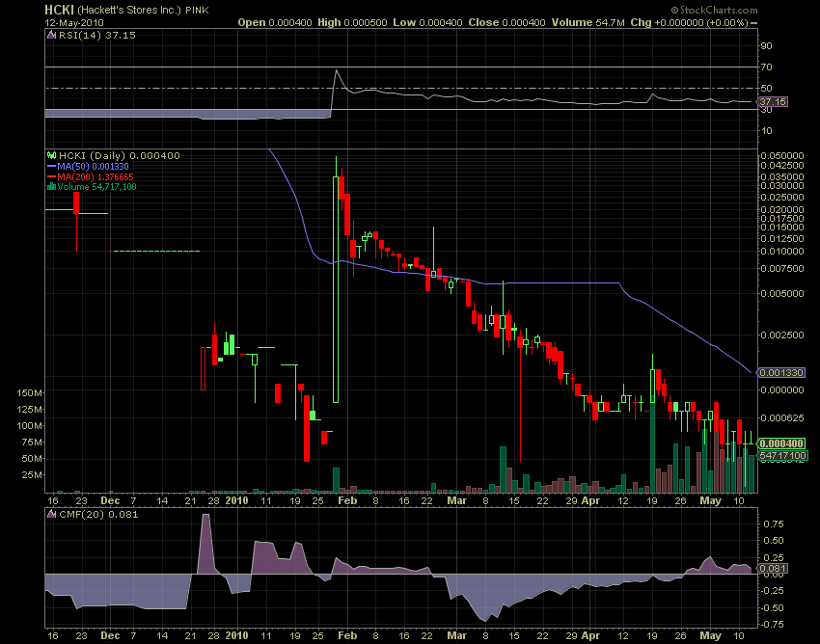Click the 37.15 RSI value tag on the right axis

[x=773, y=101]
